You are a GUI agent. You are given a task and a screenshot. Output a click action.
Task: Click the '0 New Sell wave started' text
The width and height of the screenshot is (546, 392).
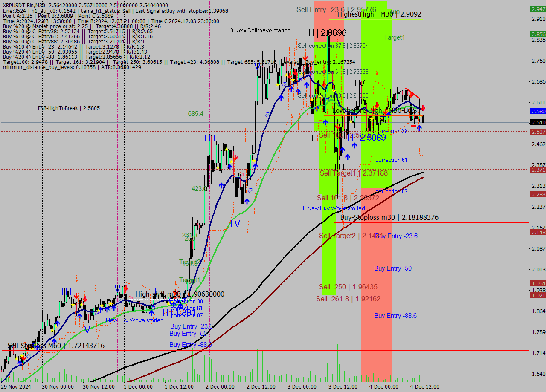tap(261, 31)
